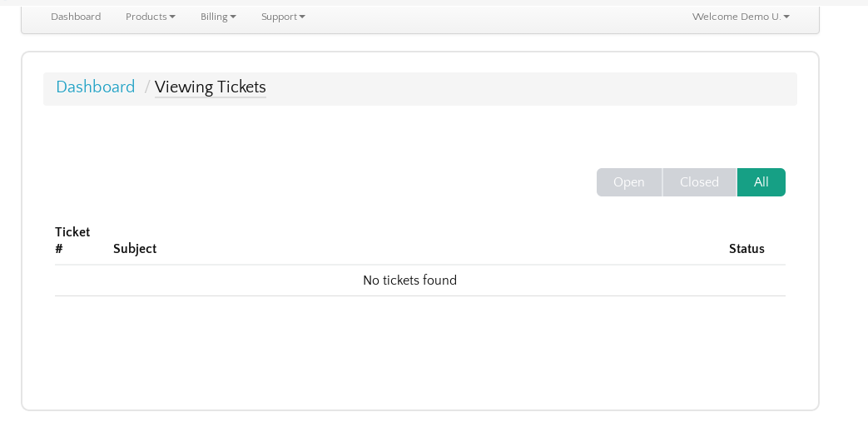Click the Viewing Tickets breadcrumb text
Screen dimensions: 868x422
tap(211, 87)
